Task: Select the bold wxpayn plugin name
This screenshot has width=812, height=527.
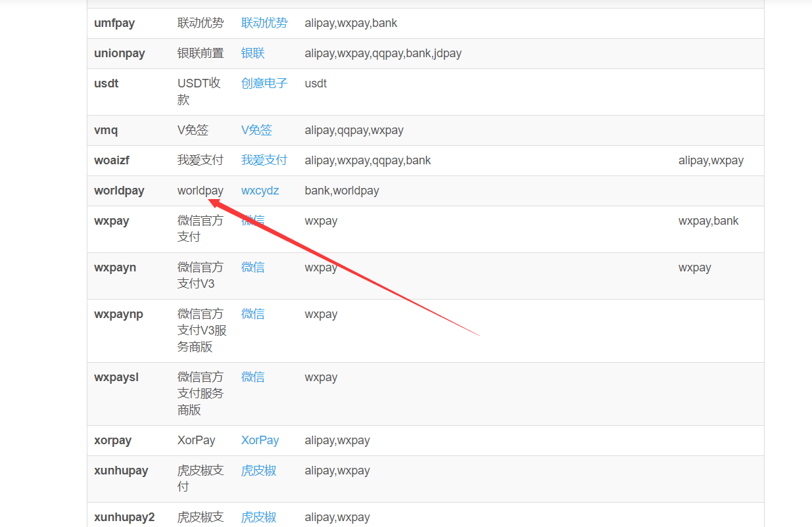Action: click(x=115, y=267)
